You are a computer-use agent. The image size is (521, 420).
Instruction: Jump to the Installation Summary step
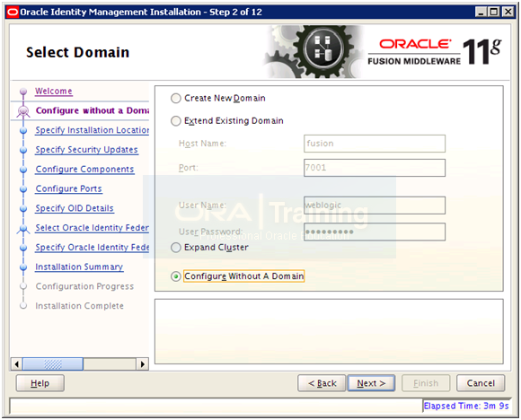click(x=79, y=267)
